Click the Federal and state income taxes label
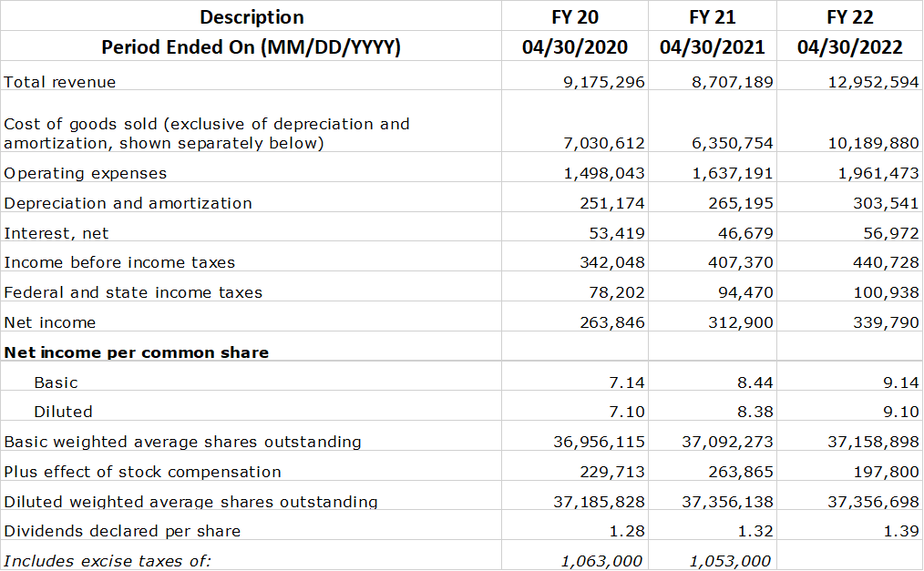The image size is (924, 571). (x=133, y=292)
